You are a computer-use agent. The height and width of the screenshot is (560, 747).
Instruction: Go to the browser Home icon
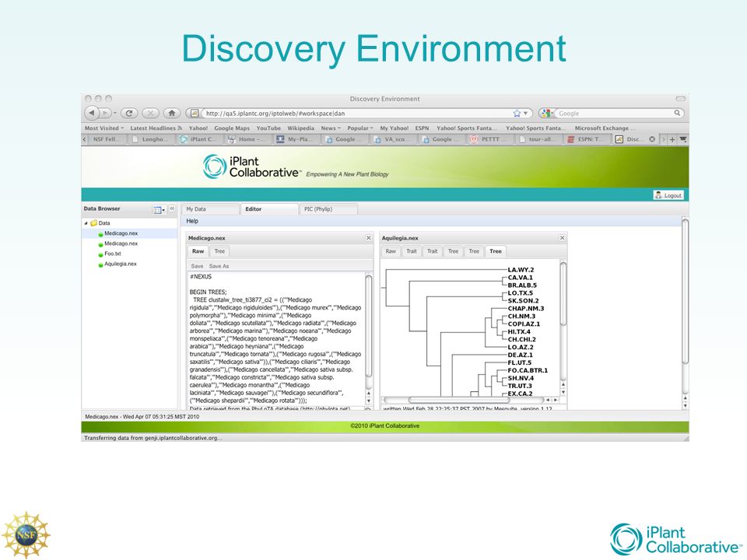(171, 114)
